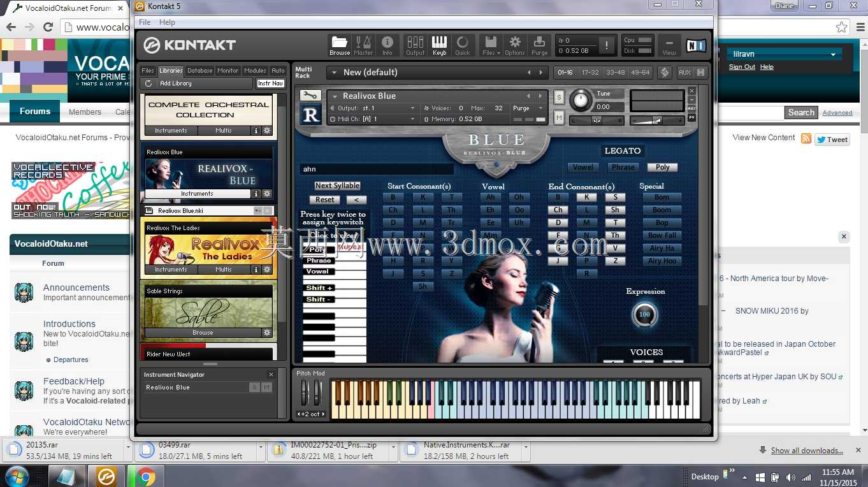868x487 pixels.
Task: Open info for Realivox The Ladies library
Action: click(256, 270)
